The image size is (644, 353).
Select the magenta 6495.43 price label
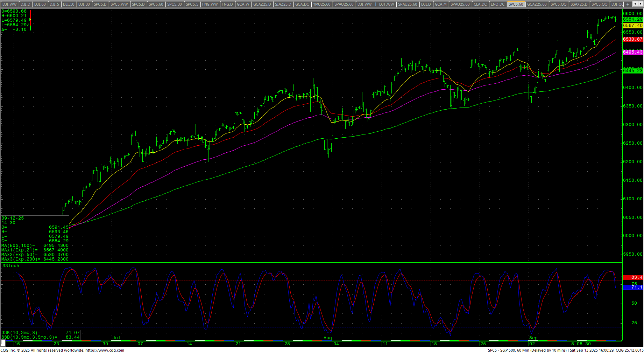632,52
